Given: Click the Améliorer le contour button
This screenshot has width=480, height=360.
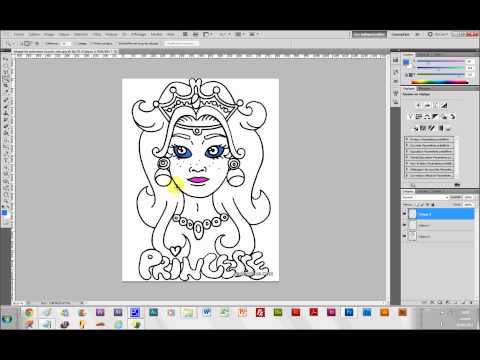Looking at the screenshot, I should point(181,43).
